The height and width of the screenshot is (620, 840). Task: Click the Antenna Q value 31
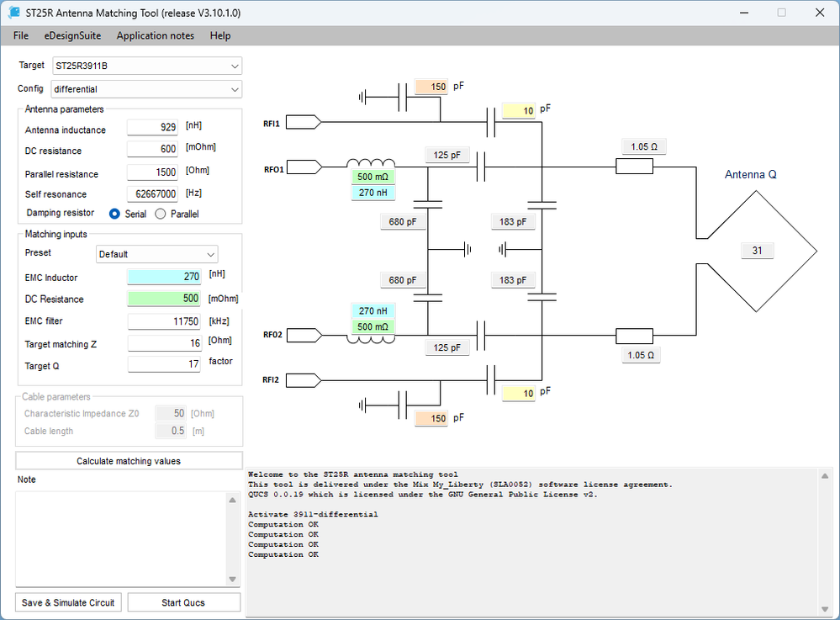click(757, 250)
